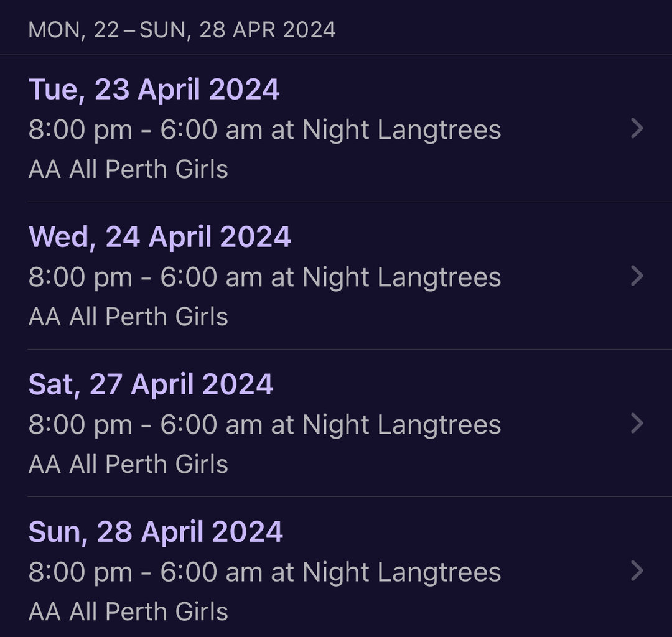The image size is (672, 637).
Task: Open the Wed, 24 April 2024 shift chevron
Action: click(637, 276)
